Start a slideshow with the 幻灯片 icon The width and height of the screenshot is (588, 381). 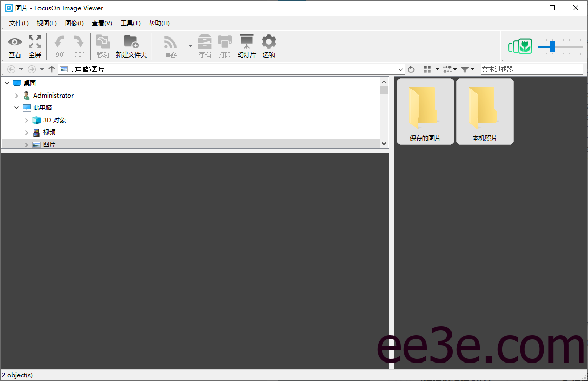pos(247,45)
